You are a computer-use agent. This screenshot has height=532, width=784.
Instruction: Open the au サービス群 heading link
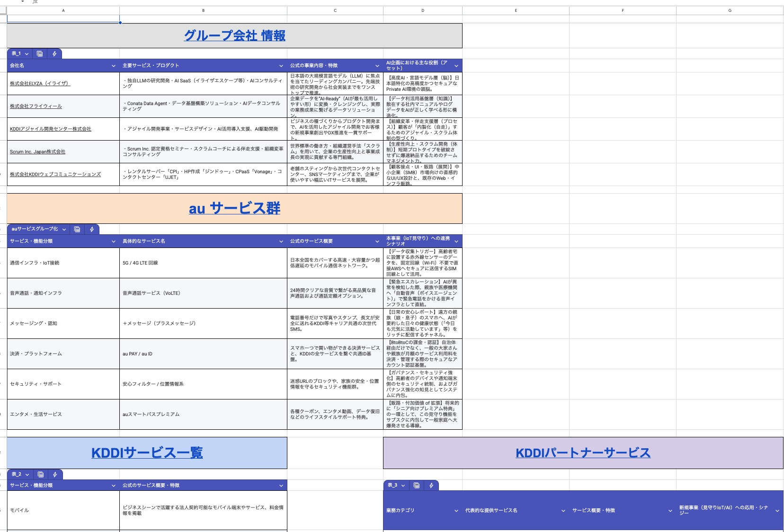235,208
